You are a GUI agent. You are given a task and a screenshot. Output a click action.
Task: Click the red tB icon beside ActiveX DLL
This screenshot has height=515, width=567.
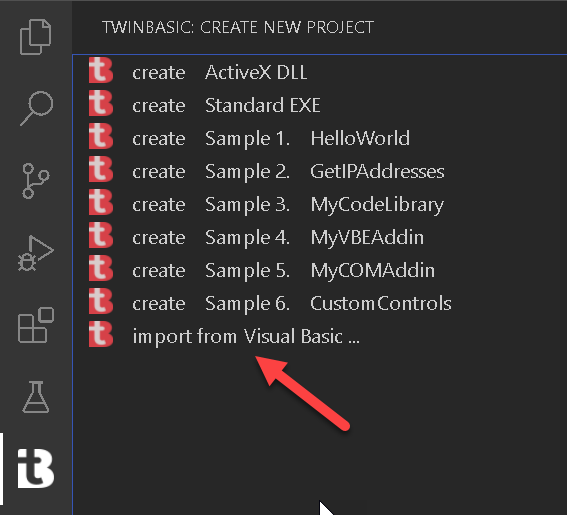click(101, 71)
